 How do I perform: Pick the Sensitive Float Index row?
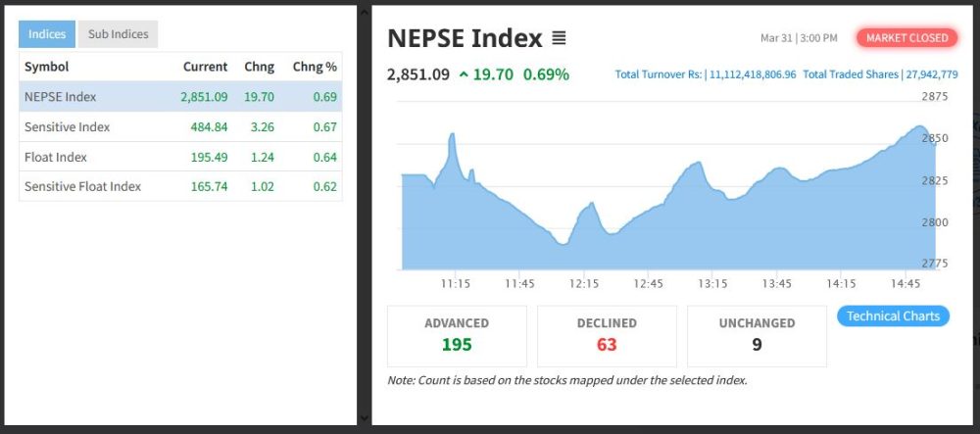82,186
